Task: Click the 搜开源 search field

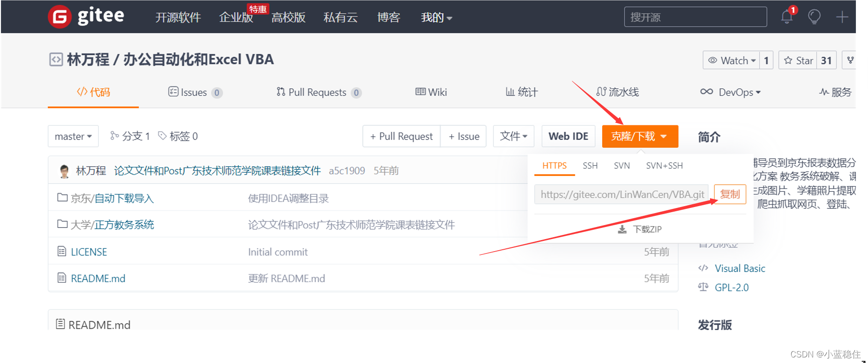Action: 695,17
